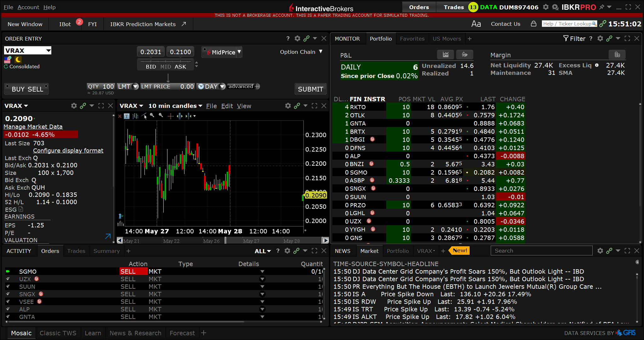644x340 pixels.
Task: Click the SUBMIT order button
Action: tap(310, 89)
